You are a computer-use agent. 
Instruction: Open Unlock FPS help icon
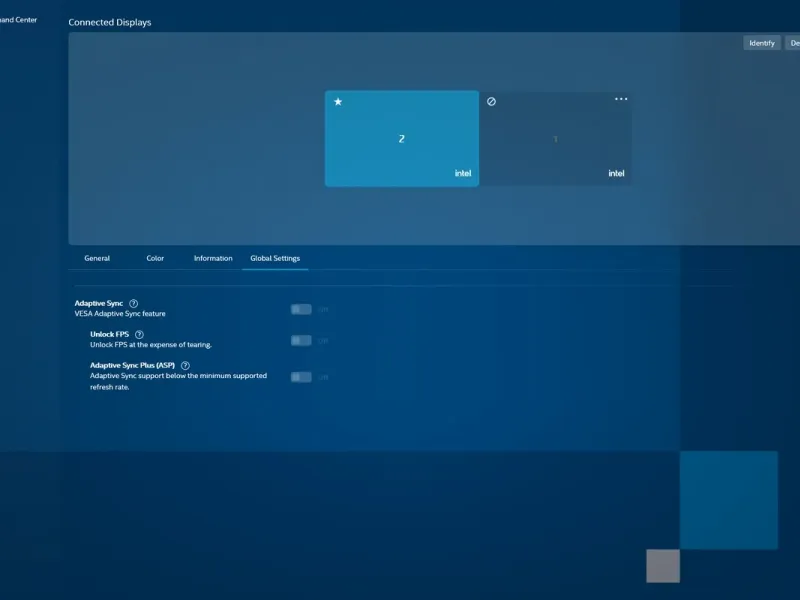139,335
